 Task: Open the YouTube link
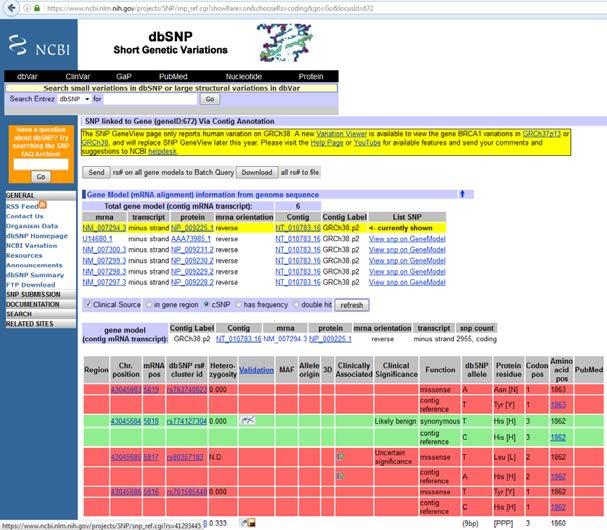(367, 142)
